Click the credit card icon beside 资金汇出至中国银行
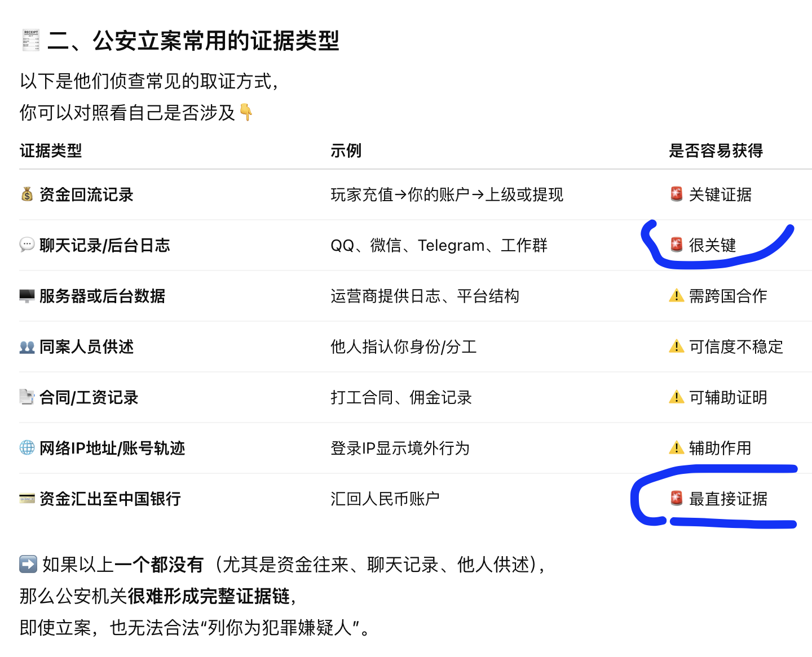 point(27,499)
